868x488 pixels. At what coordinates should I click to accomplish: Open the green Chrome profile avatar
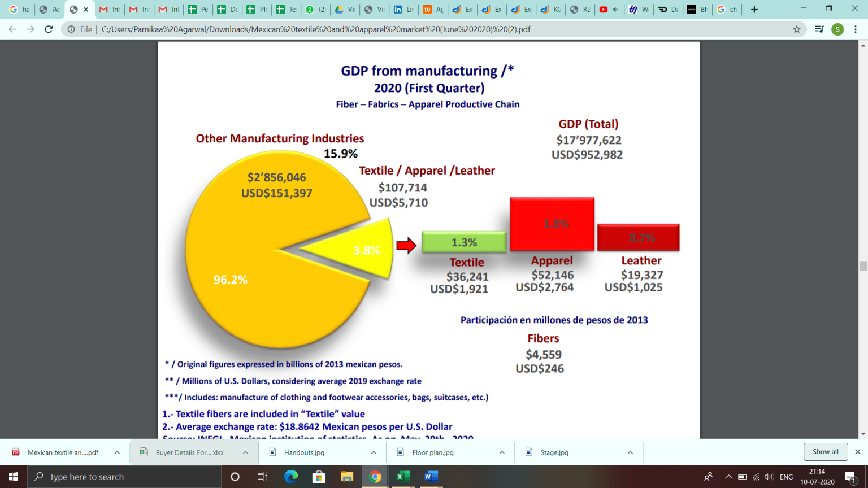click(837, 29)
